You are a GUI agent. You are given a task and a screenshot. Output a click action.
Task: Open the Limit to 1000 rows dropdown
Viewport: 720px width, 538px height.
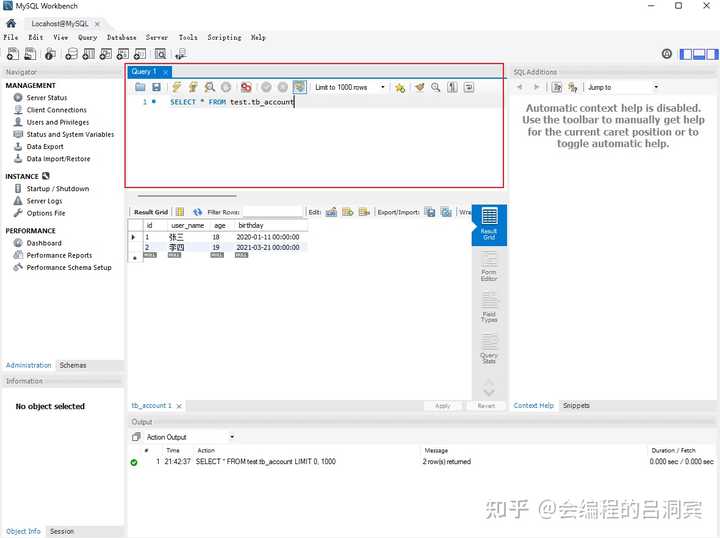(349, 87)
